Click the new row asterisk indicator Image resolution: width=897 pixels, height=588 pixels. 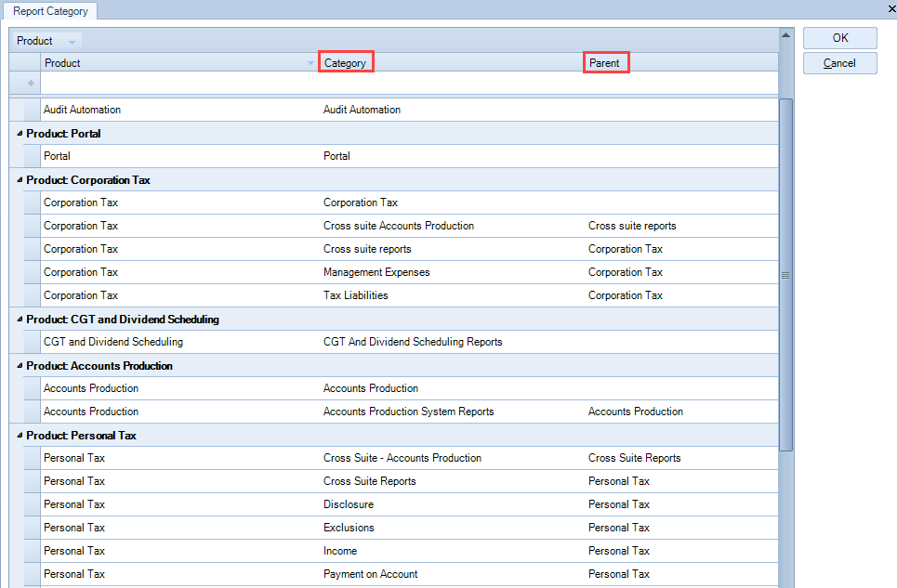click(x=31, y=84)
